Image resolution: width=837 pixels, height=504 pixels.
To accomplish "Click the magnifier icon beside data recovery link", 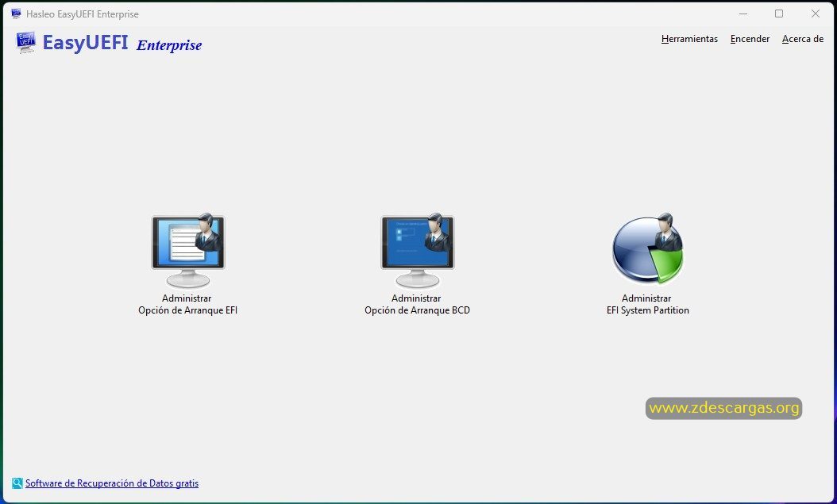I will pos(17,483).
